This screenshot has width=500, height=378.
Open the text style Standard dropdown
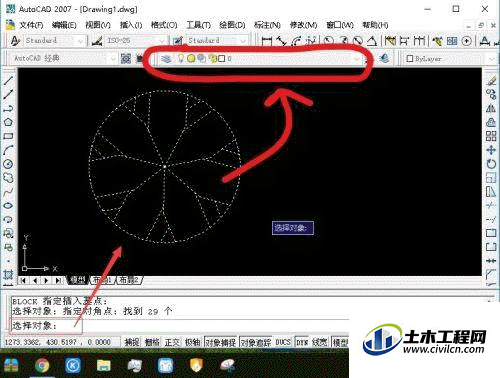pos(81,41)
